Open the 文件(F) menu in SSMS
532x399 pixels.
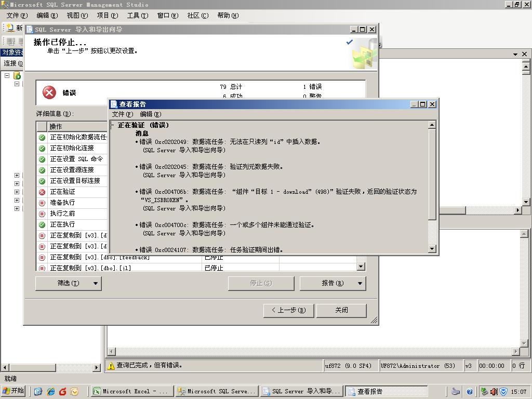pyautogui.click(x=17, y=15)
